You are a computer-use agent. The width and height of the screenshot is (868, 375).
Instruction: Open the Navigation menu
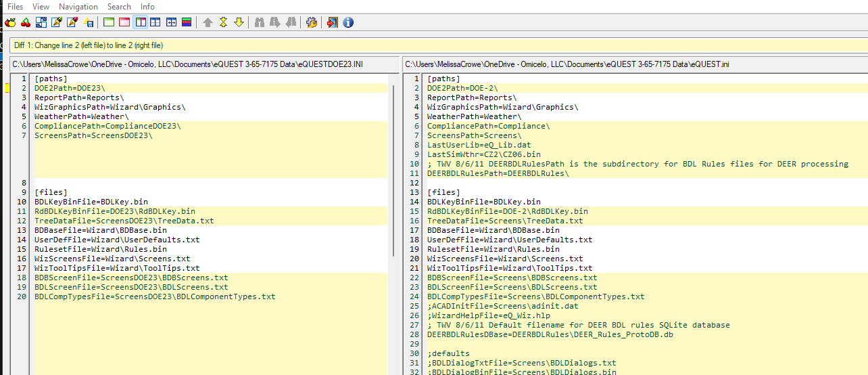pyautogui.click(x=78, y=6)
